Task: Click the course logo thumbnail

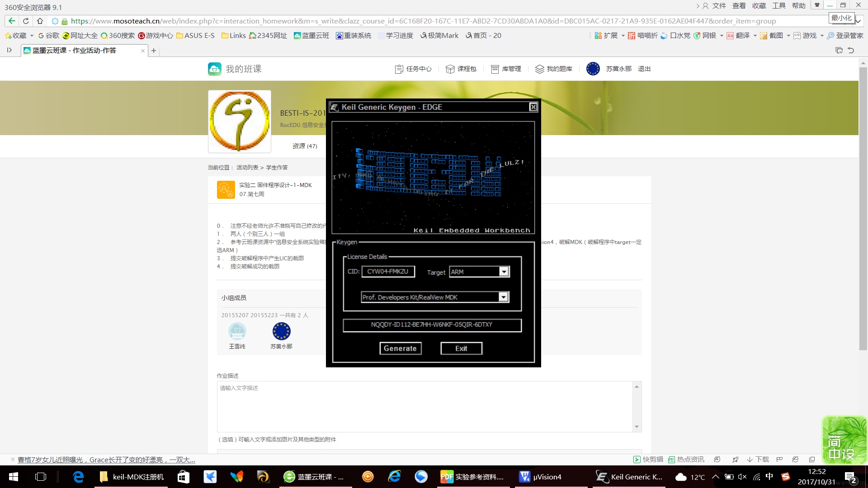Action: pos(240,121)
